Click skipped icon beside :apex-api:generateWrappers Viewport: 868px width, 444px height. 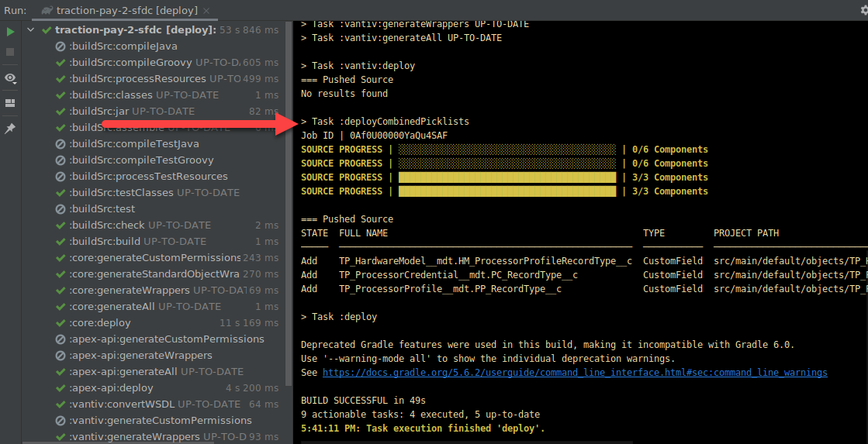[x=61, y=356]
